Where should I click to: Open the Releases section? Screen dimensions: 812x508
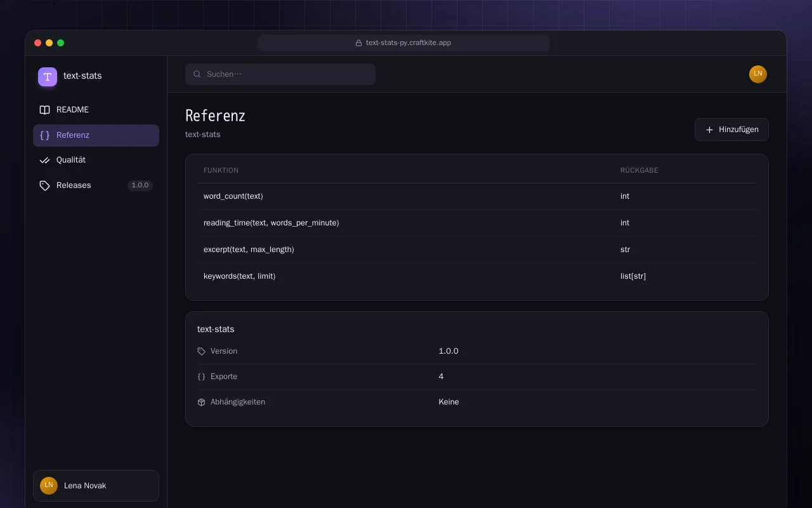[x=96, y=185]
